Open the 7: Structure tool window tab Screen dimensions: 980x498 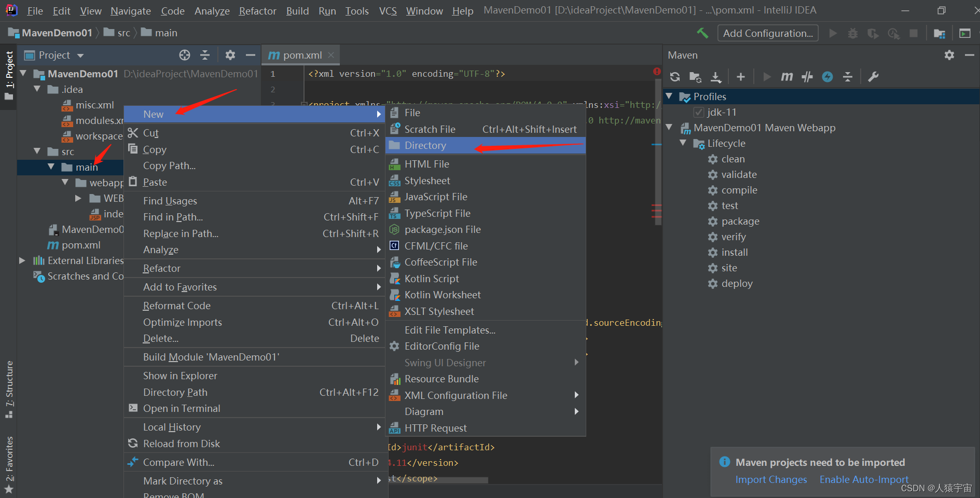coord(9,389)
